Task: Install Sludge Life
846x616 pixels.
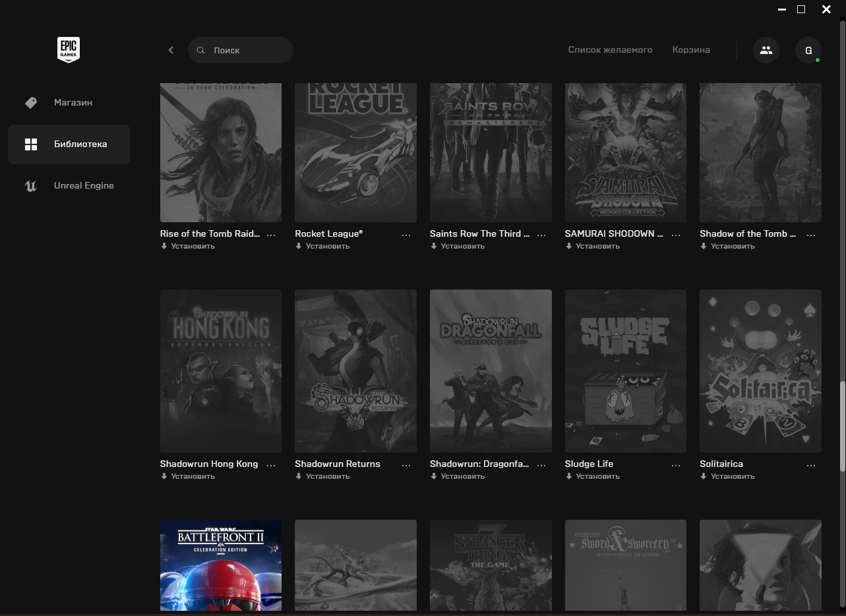Action: click(x=593, y=476)
